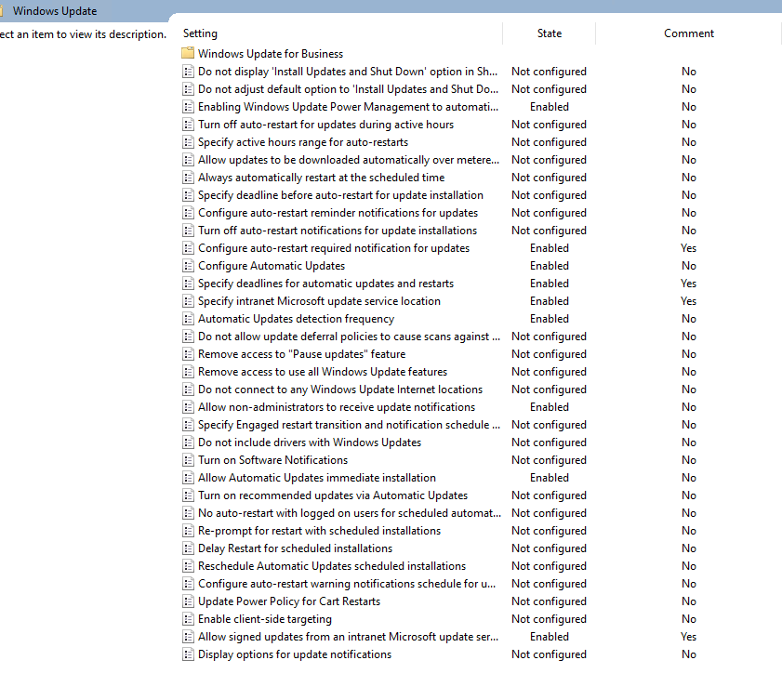Click policy icon beside 'Specify intranet Microsoft update service location'
The width and height of the screenshot is (782, 700).
pyautogui.click(x=188, y=301)
